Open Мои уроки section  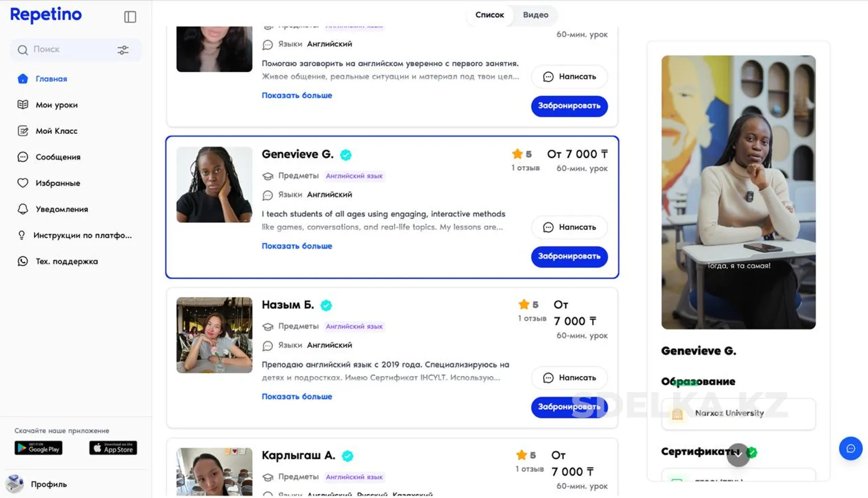point(56,105)
